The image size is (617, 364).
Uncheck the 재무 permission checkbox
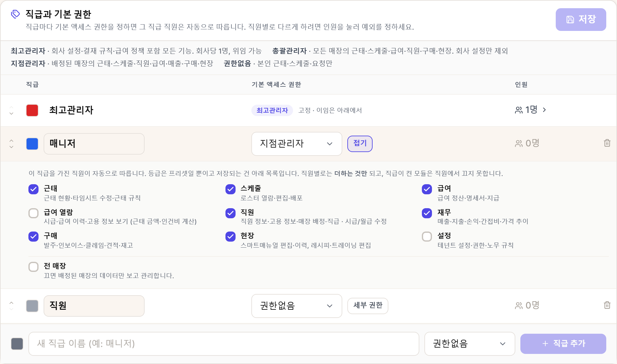(427, 213)
